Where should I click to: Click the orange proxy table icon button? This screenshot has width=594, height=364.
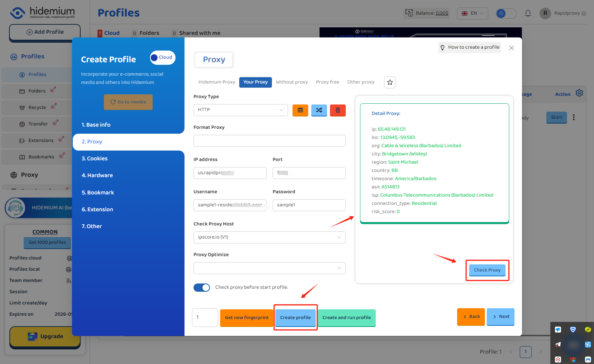(x=300, y=110)
